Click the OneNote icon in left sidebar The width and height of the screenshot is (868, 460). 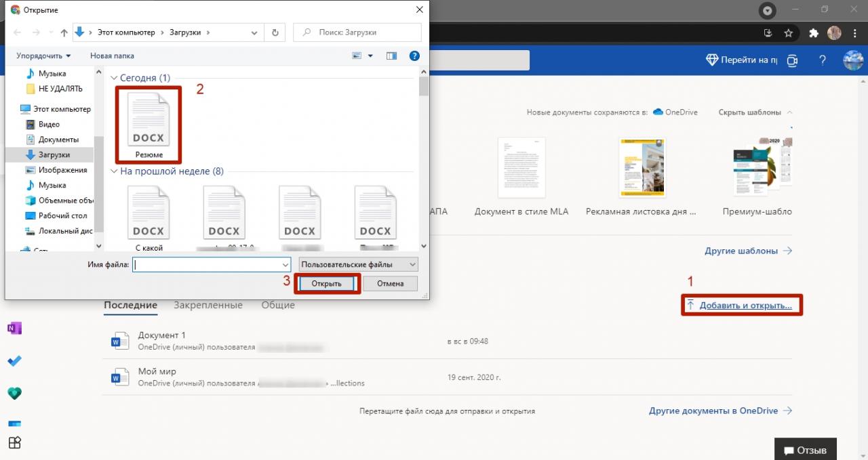(x=14, y=329)
